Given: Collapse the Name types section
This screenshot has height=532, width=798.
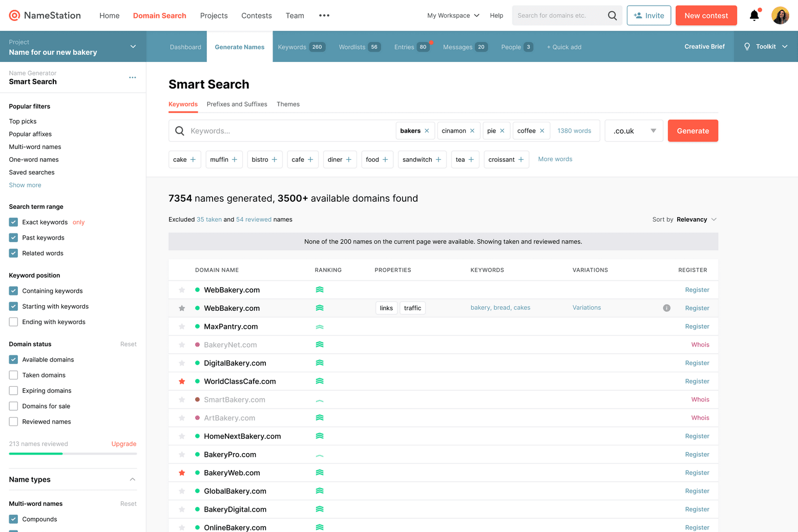Looking at the screenshot, I should pyautogui.click(x=132, y=479).
